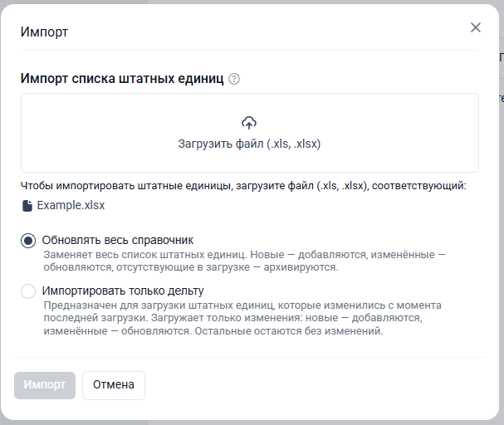
Task: Select the 'Обновлять весь справочник' radio button
Action: coord(28,241)
